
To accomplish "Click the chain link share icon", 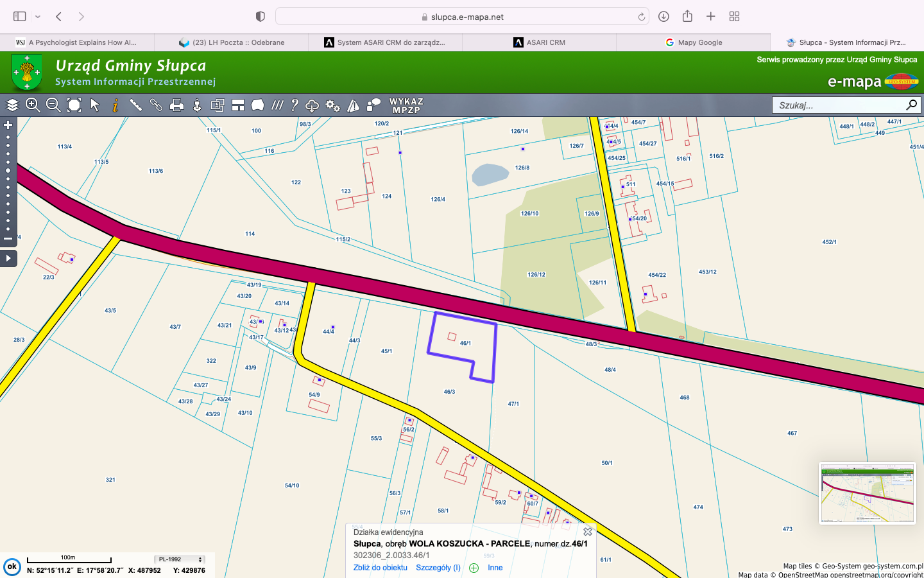I will [156, 105].
